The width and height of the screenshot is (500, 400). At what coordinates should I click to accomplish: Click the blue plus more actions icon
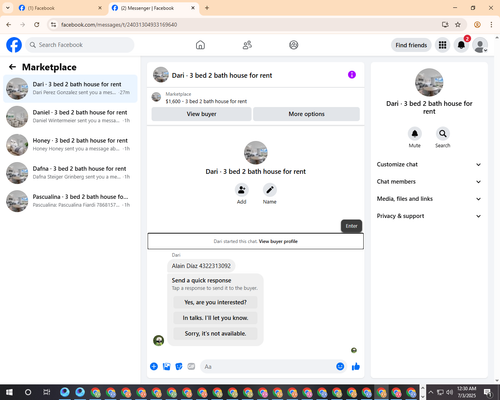point(154,366)
